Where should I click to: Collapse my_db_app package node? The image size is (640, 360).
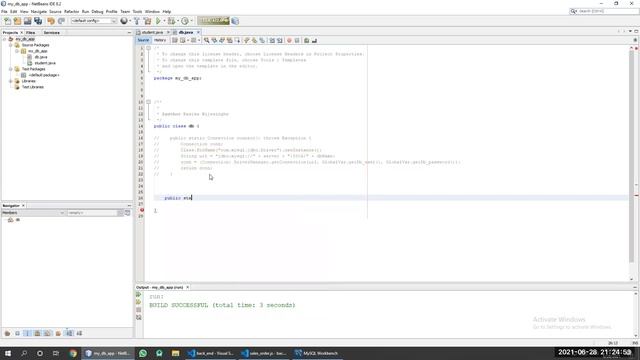point(17,51)
